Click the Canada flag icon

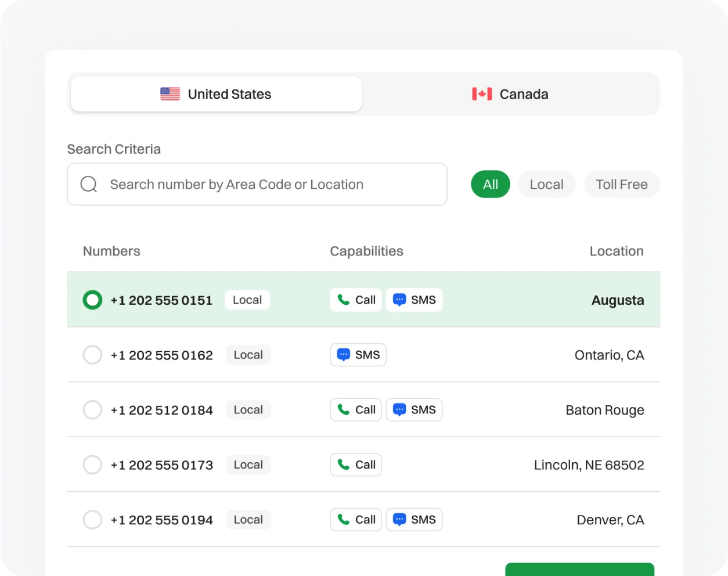point(481,93)
